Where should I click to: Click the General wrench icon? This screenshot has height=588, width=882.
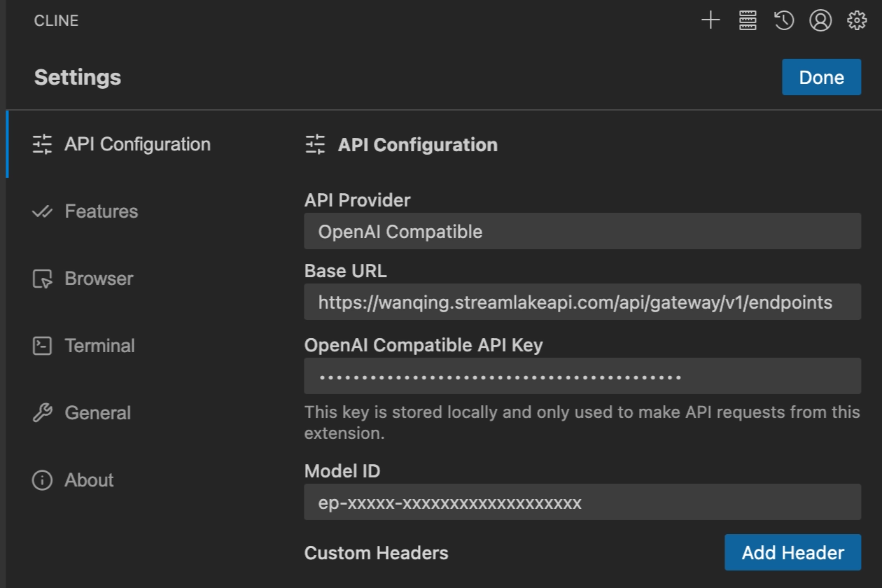pyautogui.click(x=43, y=413)
